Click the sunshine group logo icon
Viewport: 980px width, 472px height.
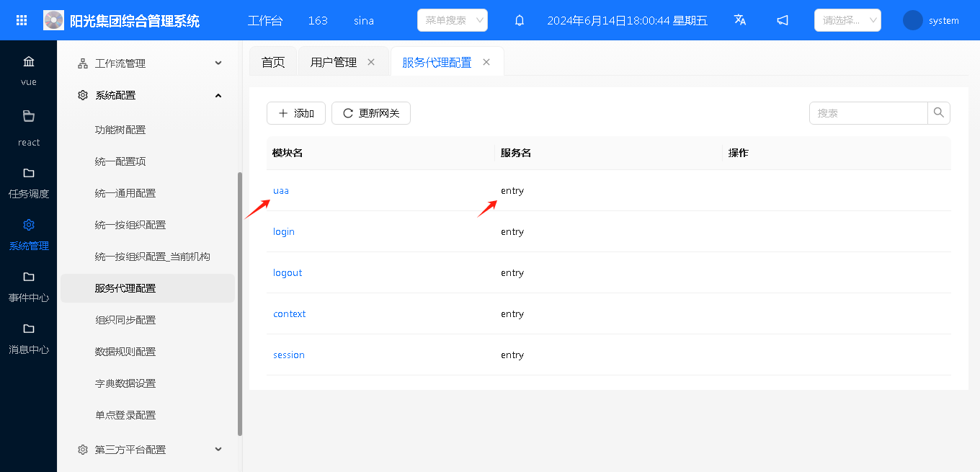(x=53, y=20)
